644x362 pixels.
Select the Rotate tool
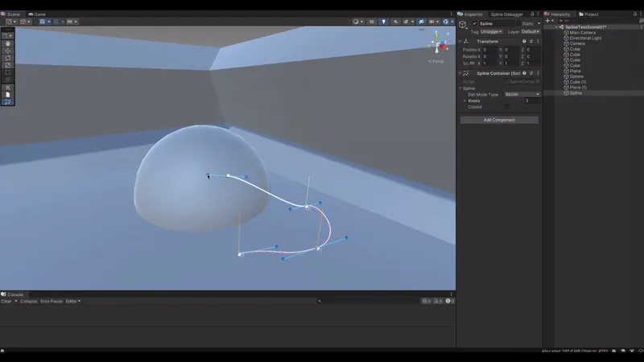click(8, 58)
